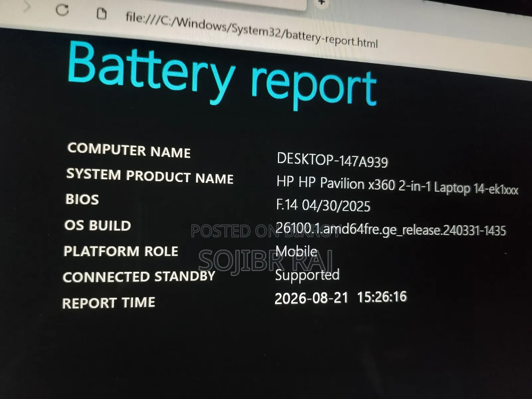Click the "OS BUILD" label
The image size is (532, 399).
click(98, 225)
